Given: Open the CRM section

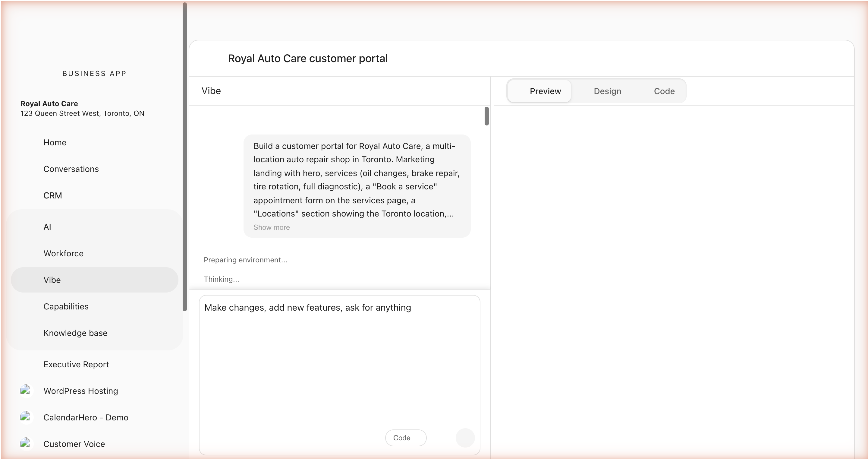Looking at the screenshot, I should pos(52,195).
